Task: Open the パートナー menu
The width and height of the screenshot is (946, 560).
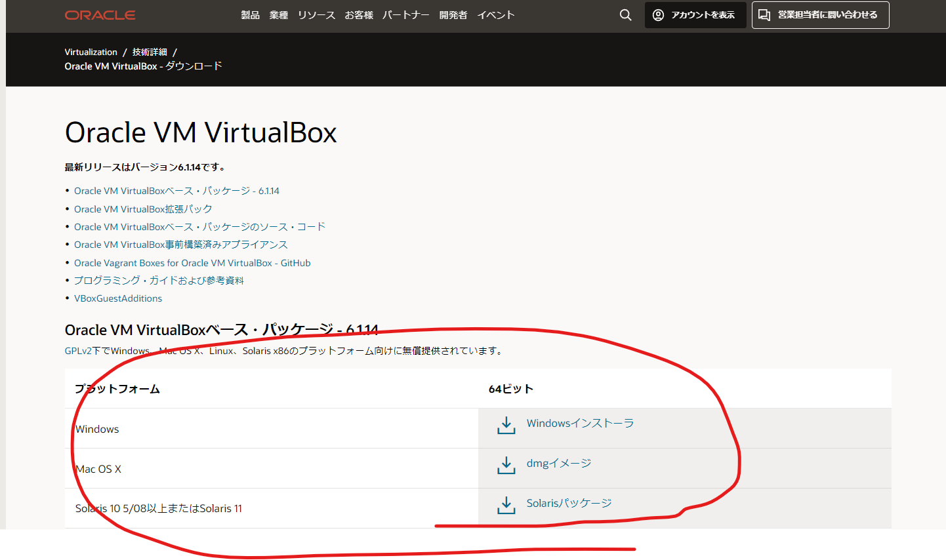Action: coord(406,15)
